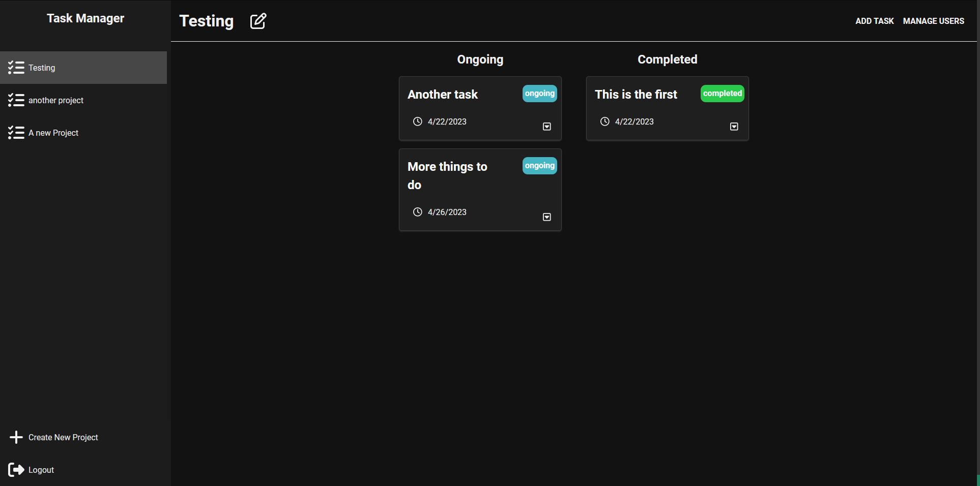The width and height of the screenshot is (980, 486).
Task: Click the plus icon for Create New Project
Action: click(x=16, y=437)
